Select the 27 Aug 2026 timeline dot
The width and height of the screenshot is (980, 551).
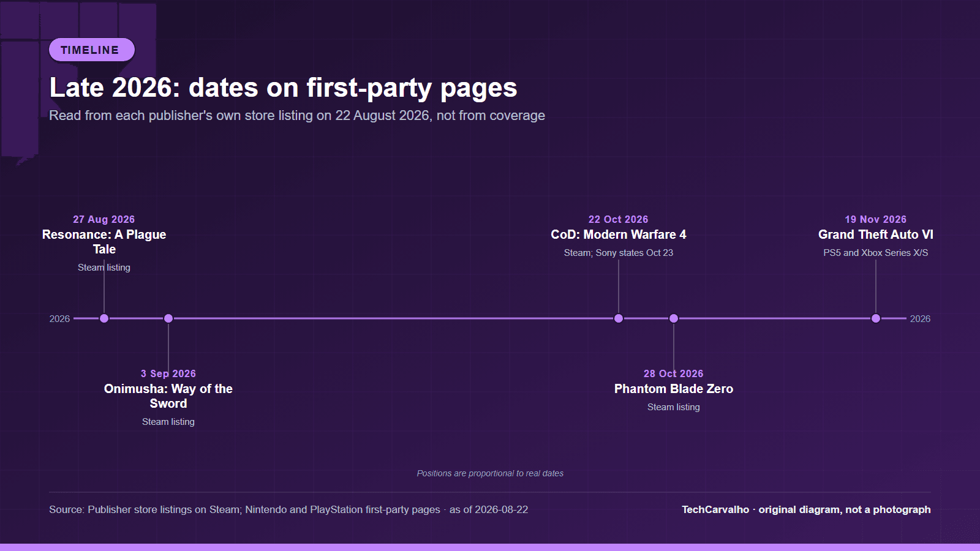tap(104, 318)
